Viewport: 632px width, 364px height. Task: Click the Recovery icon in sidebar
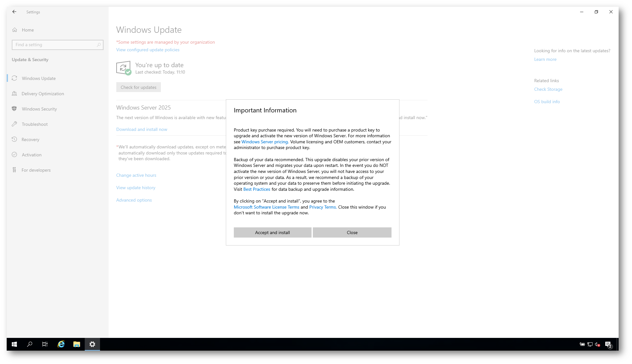tap(14, 139)
